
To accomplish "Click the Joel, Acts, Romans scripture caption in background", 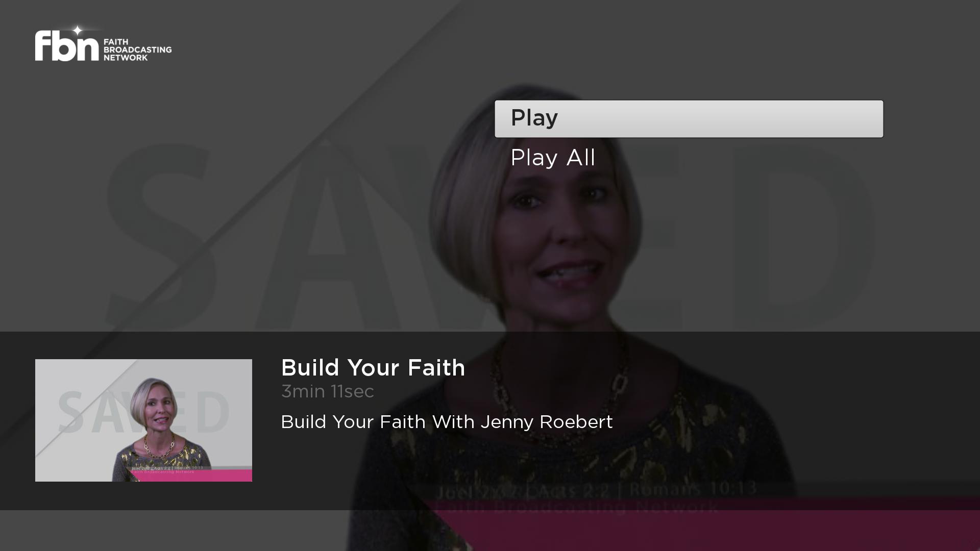I will (596, 490).
